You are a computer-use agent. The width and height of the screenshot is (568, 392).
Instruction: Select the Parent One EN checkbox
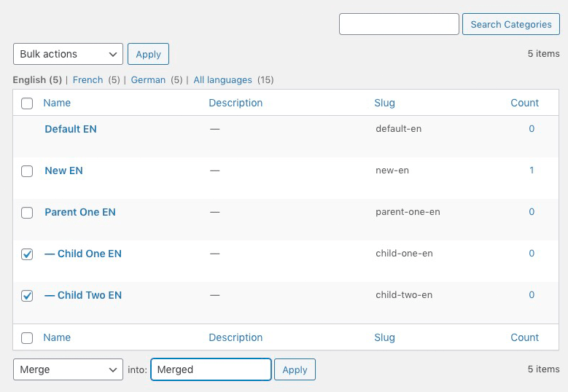coord(27,213)
